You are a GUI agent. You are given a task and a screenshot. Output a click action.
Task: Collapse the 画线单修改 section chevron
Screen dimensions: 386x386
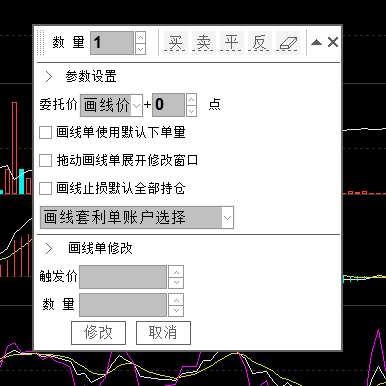[49, 248]
